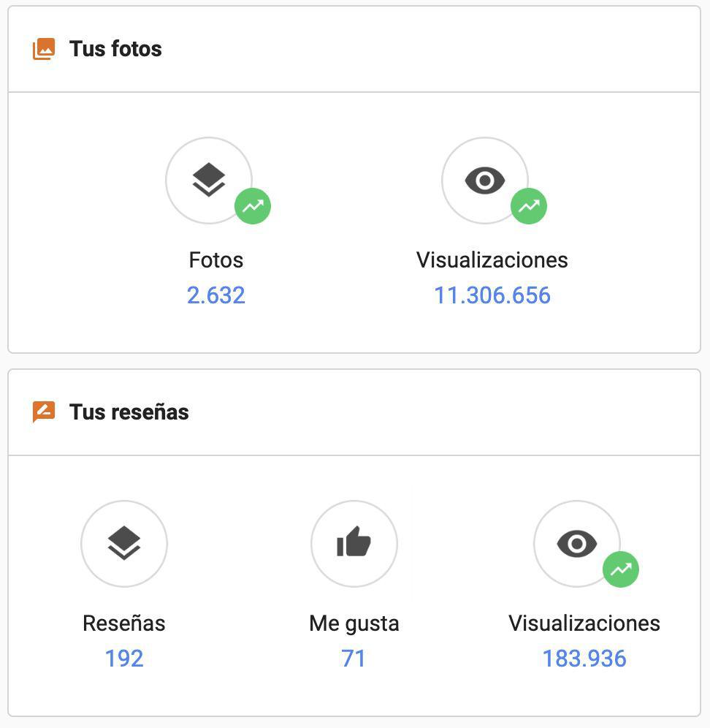This screenshot has height=728, width=710.
Task: Open the 2.632 photos count link
Action: (216, 295)
